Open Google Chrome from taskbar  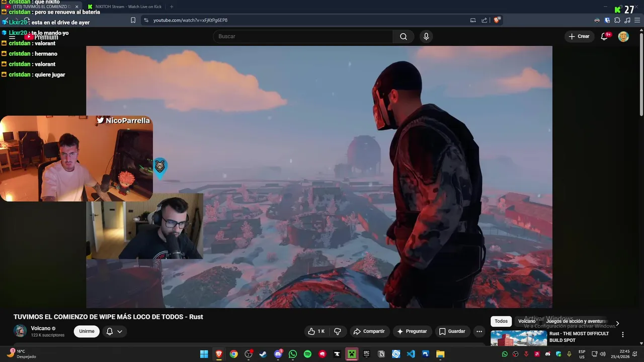coord(233,354)
